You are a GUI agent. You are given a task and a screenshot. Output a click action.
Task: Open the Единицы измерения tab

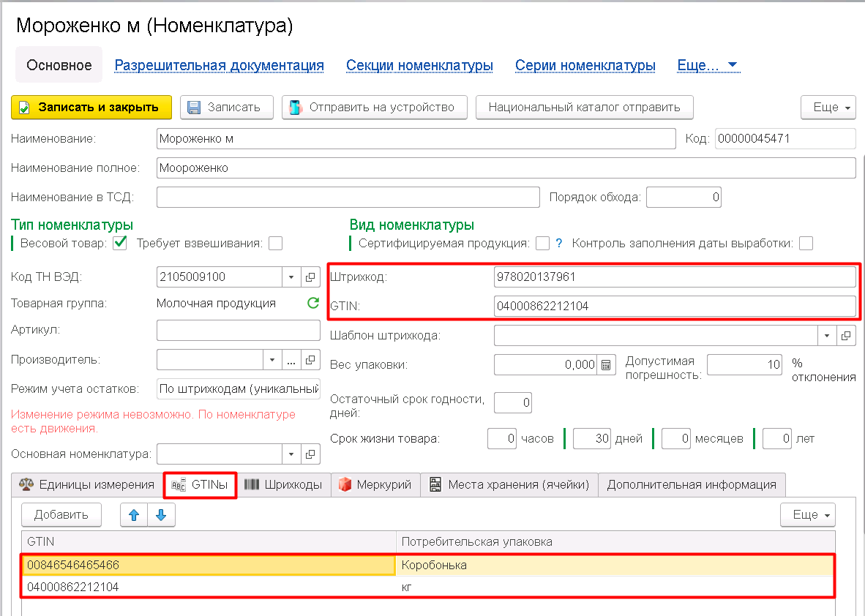(x=86, y=485)
